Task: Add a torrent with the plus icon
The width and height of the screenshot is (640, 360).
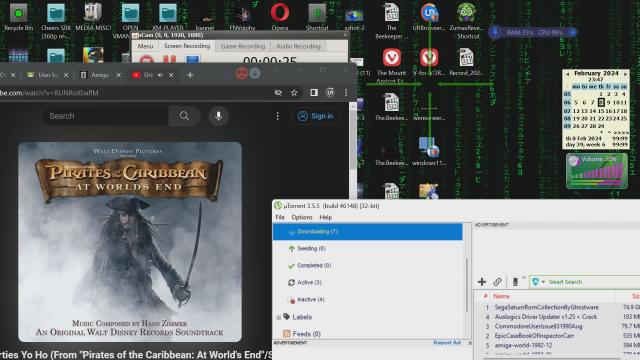Action: (x=482, y=282)
